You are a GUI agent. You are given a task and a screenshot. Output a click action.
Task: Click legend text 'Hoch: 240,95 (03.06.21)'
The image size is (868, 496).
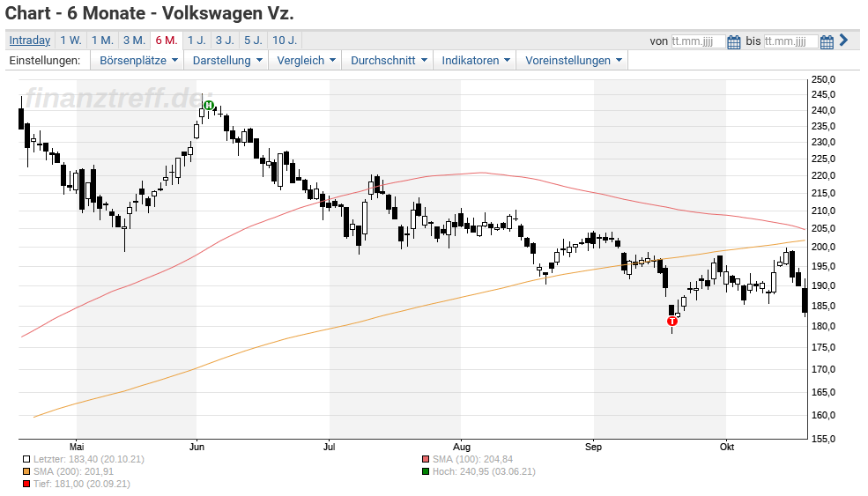tap(484, 471)
